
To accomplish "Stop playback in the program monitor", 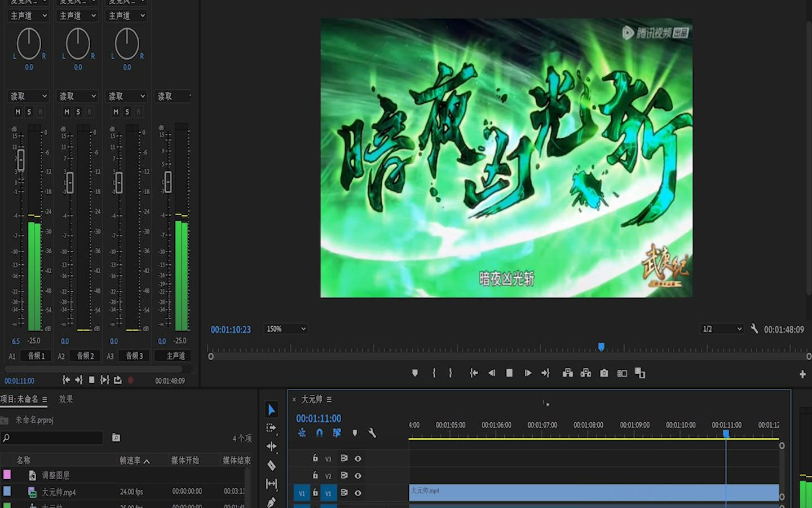I will tap(509, 373).
